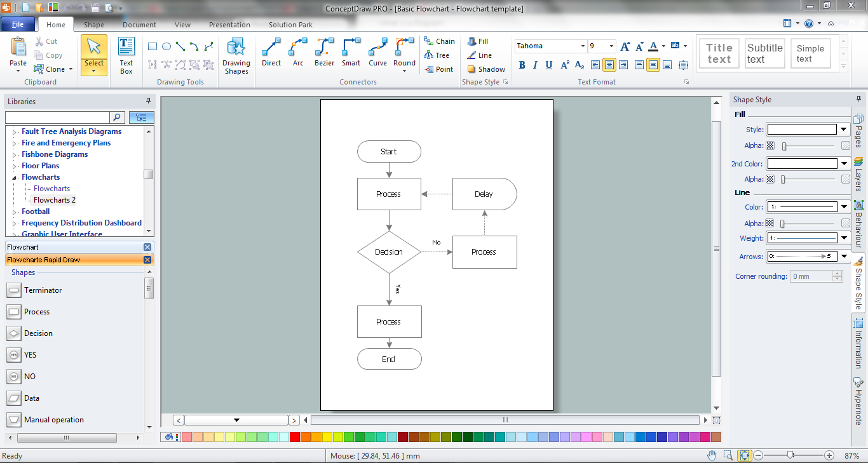Open the Line Weight dropdown
868x463 pixels.
(844, 238)
